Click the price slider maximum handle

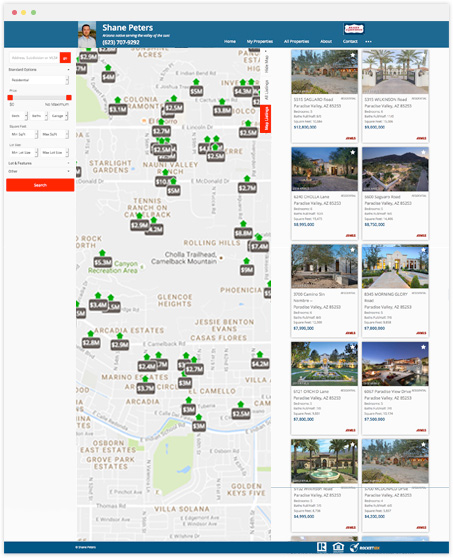(x=69, y=98)
